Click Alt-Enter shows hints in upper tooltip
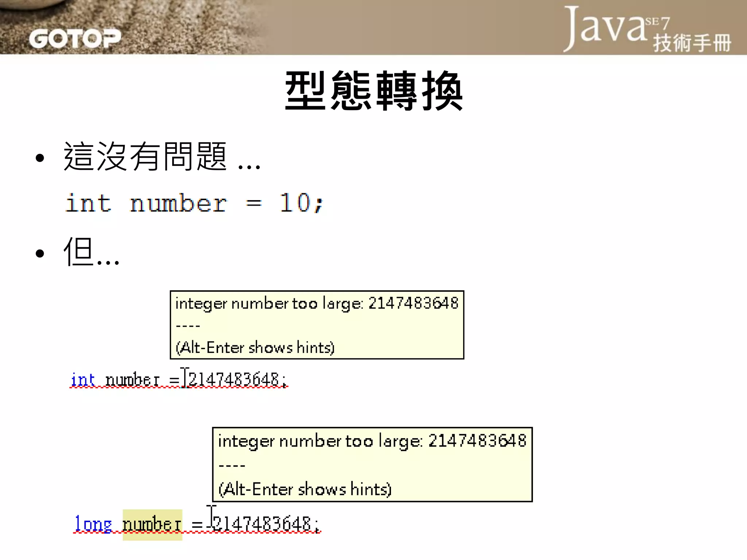 tap(255, 347)
